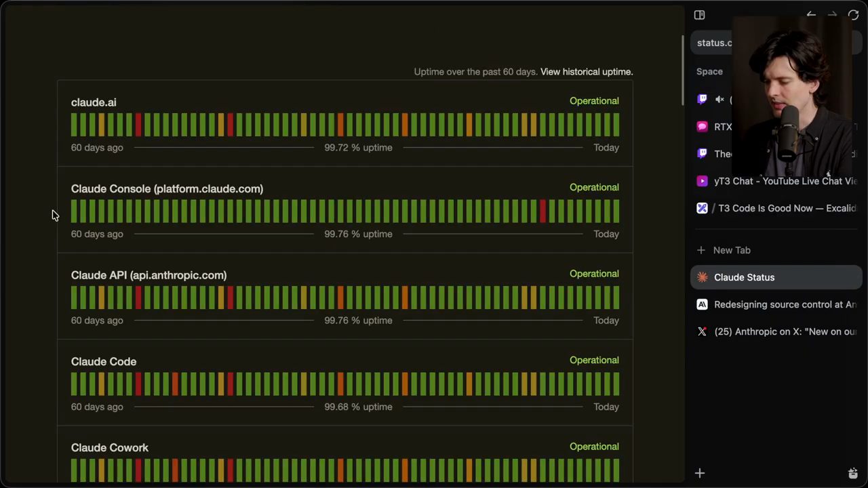Switch to the Anthropic on X tab
The height and width of the screenshot is (488, 868).
(x=776, y=331)
